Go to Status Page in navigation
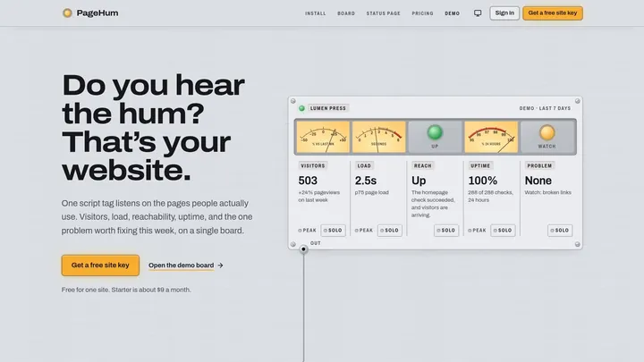The width and height of the screenshot is (644, 362). (x=383, y=13)
